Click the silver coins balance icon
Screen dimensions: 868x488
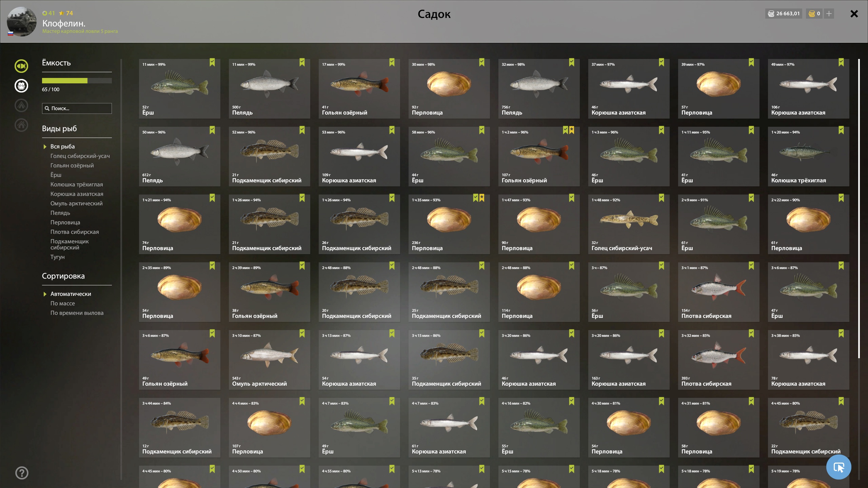[x=771, y=14]
